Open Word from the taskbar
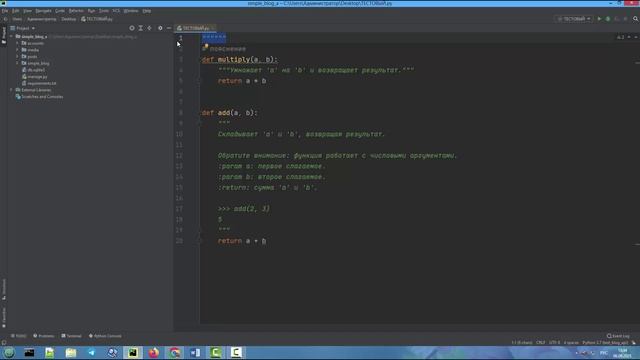The width and height of the screenshot is (640, 360). [195, 353]
